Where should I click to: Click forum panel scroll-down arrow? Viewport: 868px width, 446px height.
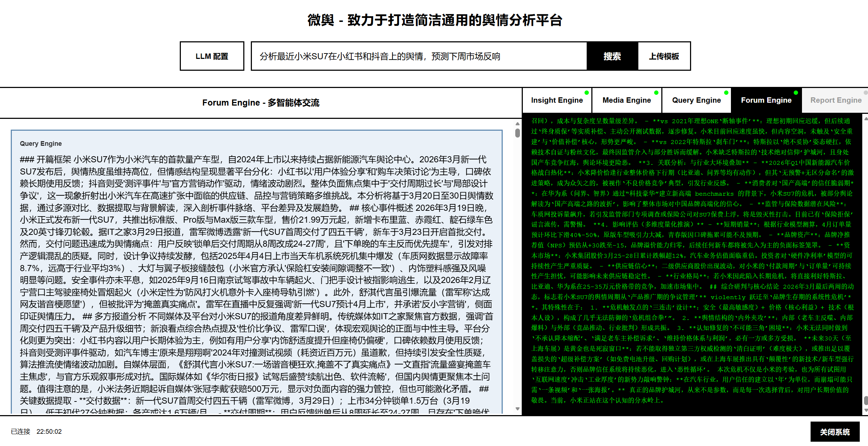517,409
